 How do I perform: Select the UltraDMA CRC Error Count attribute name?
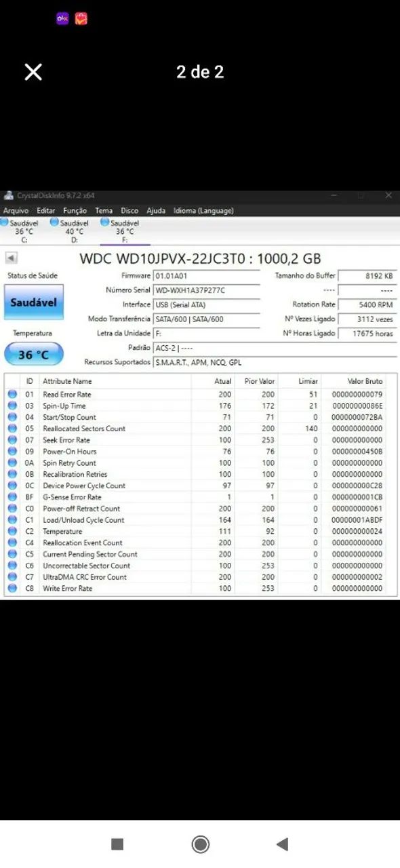[x=85, y=577]
